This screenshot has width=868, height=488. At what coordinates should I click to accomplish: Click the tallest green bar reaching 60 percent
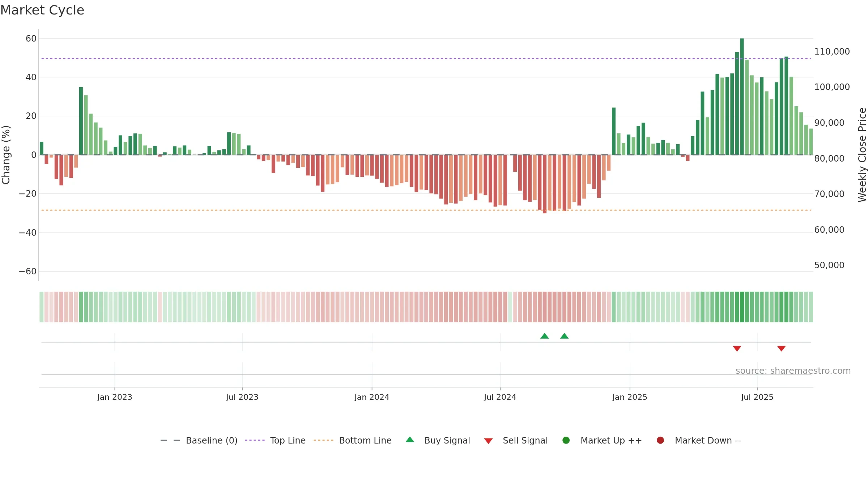[742, 97]
